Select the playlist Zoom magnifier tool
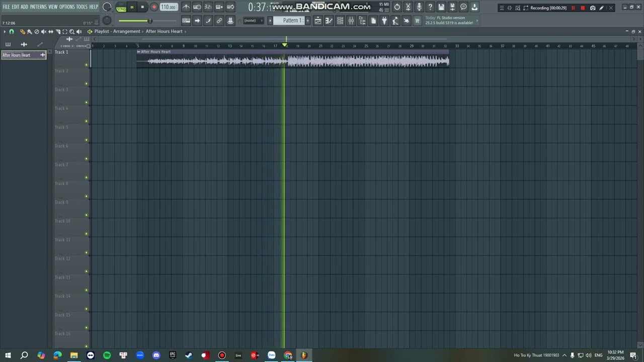Screen dimensions: 644x362 (72, 32)
